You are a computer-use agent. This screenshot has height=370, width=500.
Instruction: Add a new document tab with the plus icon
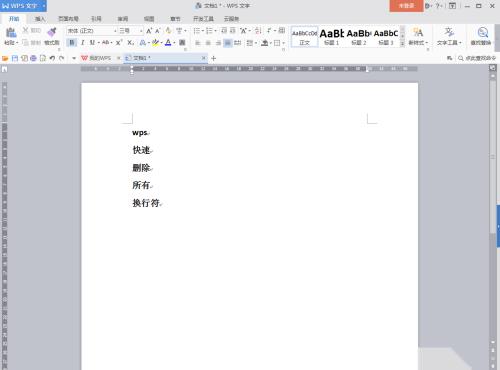214,58
